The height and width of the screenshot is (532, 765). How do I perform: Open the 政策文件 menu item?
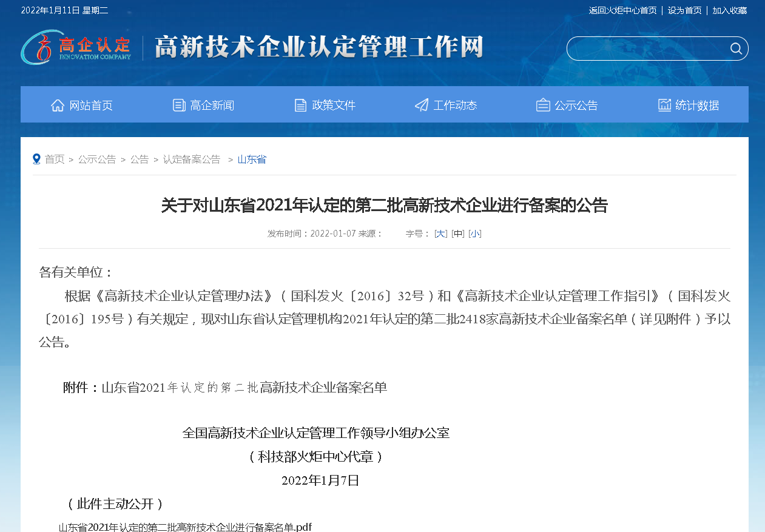click(334, 105)
